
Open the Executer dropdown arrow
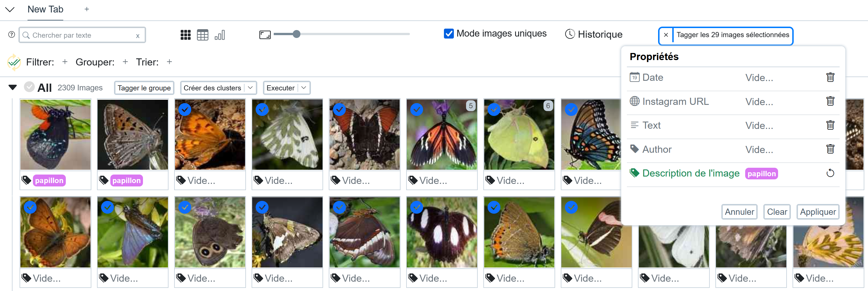click(x=304, y=88)
